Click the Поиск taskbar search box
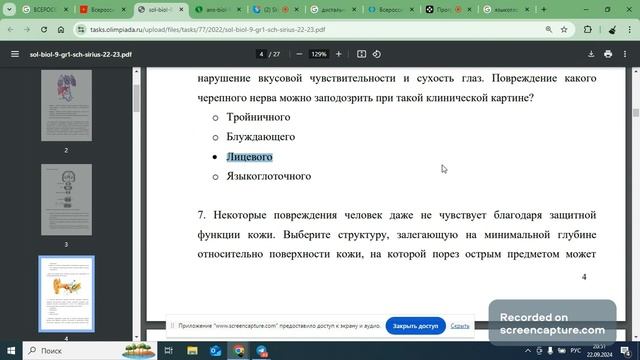Viewport: 640px width, 360px height. click(89, 351)
